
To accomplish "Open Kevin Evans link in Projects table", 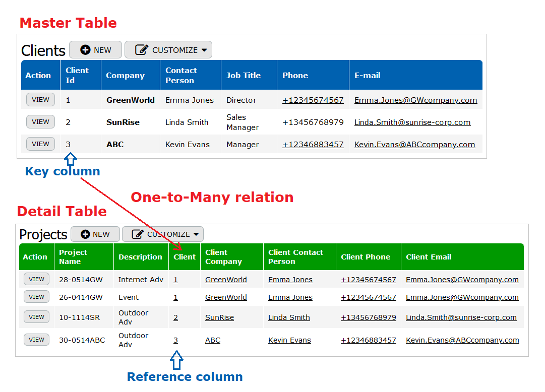I will point(289,340).
